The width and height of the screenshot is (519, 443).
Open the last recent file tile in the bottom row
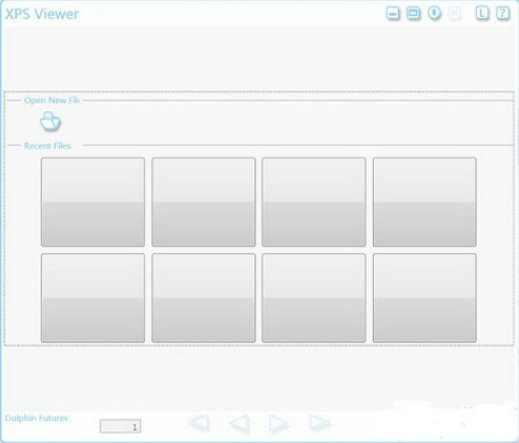click(x=425, y=298)
